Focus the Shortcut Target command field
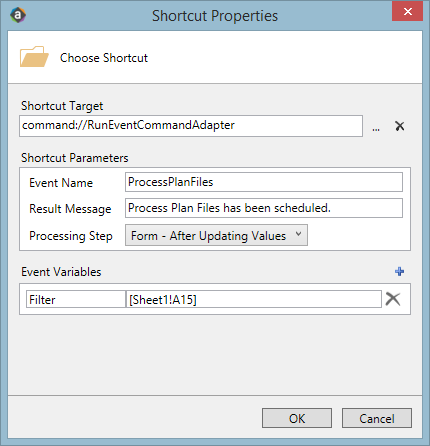430x446 pixels. point(191,126)
